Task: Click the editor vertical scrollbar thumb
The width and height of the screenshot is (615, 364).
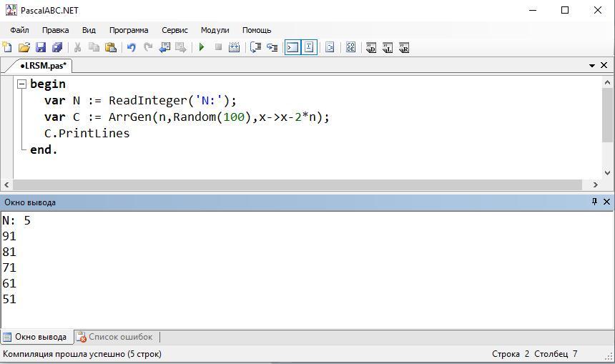Action: pos(607,115)
